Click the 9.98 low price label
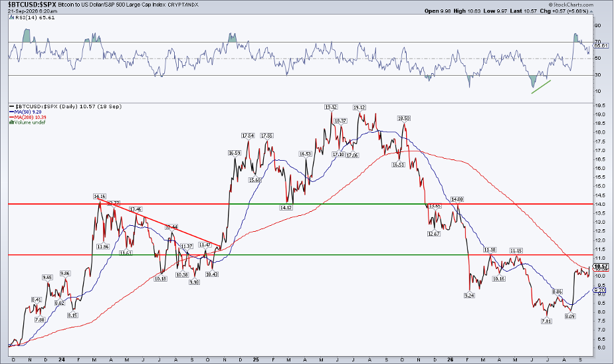The image size is (614, 364). pos(195,282)
